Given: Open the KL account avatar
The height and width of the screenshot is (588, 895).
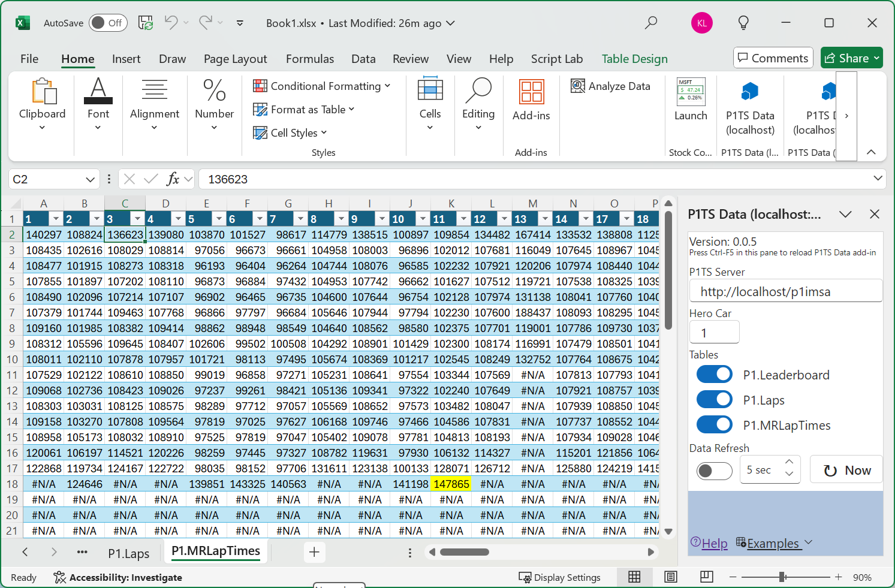Looking at the screenshot, I should 702,23.
